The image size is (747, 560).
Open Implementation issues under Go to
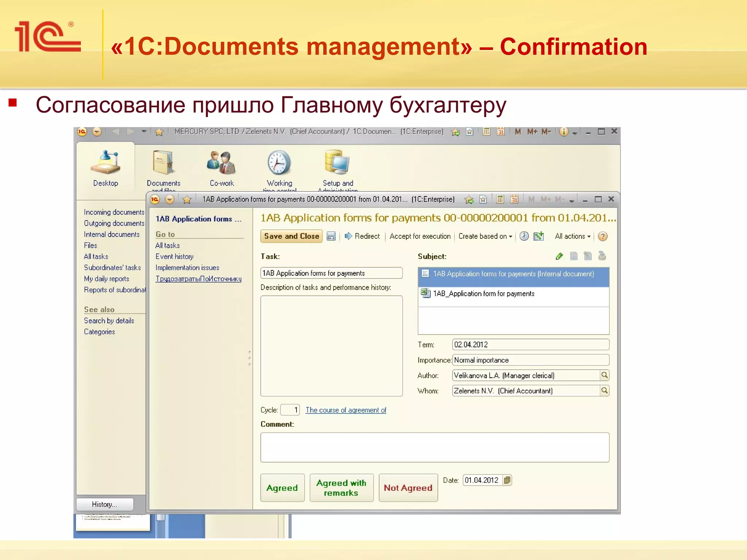point(187,268)
